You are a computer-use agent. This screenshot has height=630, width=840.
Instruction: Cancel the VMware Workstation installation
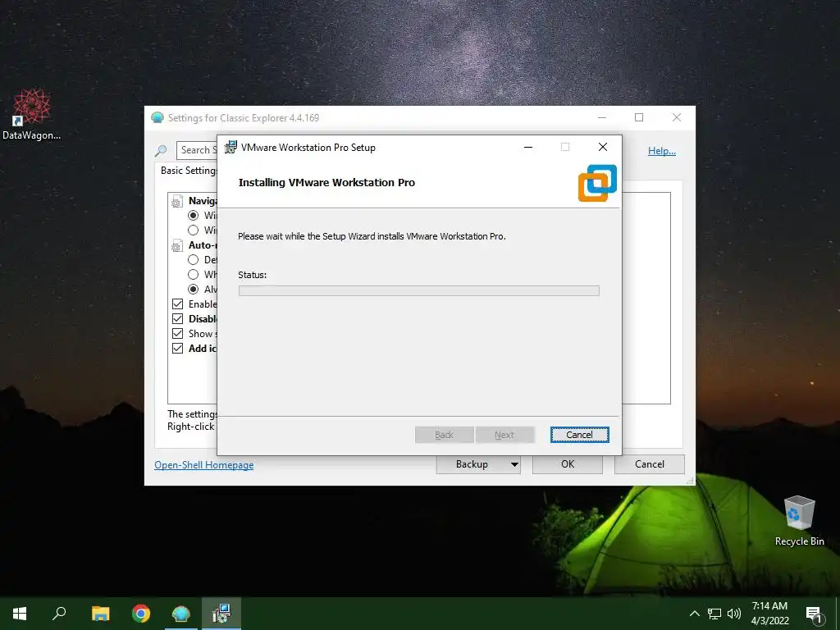coord(580,435)
